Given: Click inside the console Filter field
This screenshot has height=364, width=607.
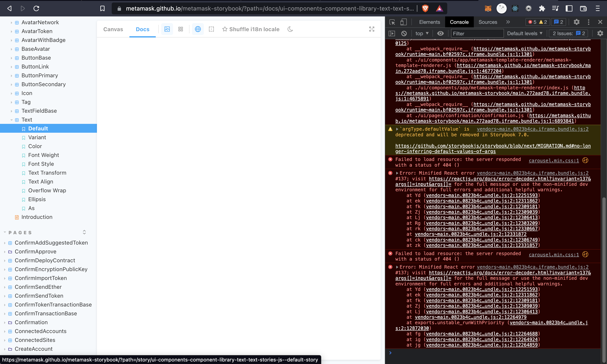Looking at the screenshot, I should 477,33.
